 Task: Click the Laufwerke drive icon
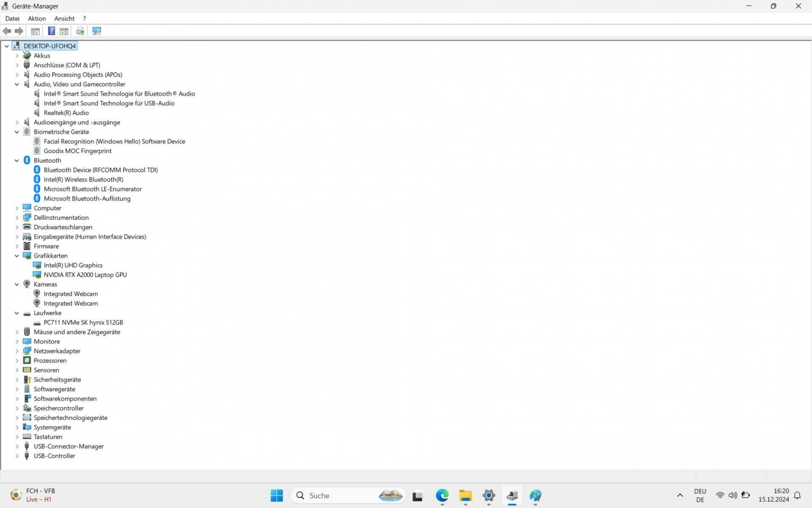tap(27, 313)
